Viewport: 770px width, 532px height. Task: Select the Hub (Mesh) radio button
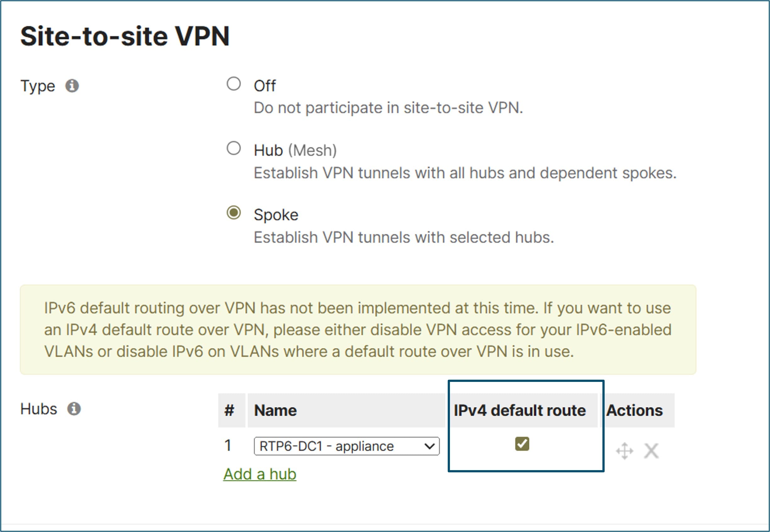[x=234, y=148]
